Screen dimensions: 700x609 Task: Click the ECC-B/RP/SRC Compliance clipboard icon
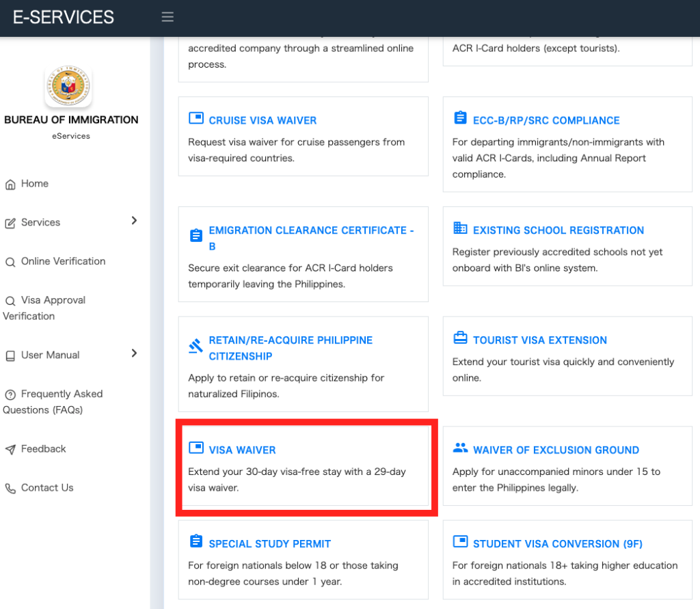pyautogui.click(x=460, y=119)
